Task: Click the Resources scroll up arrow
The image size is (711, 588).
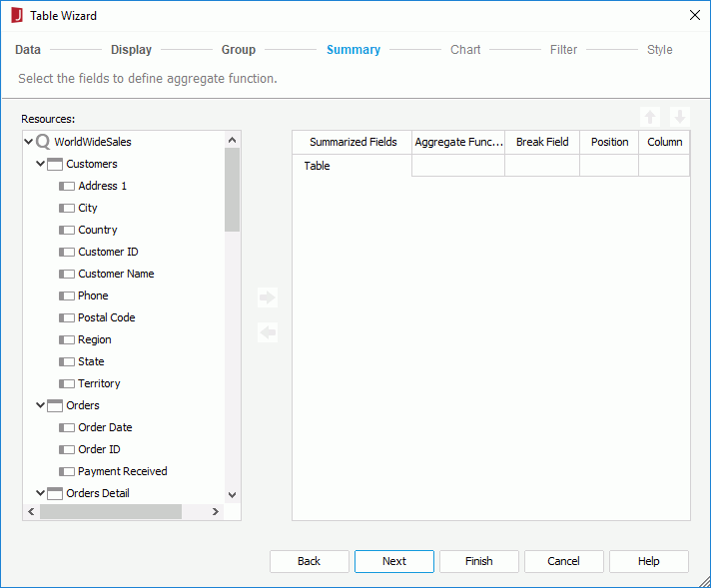Action: tap(232, 140)
